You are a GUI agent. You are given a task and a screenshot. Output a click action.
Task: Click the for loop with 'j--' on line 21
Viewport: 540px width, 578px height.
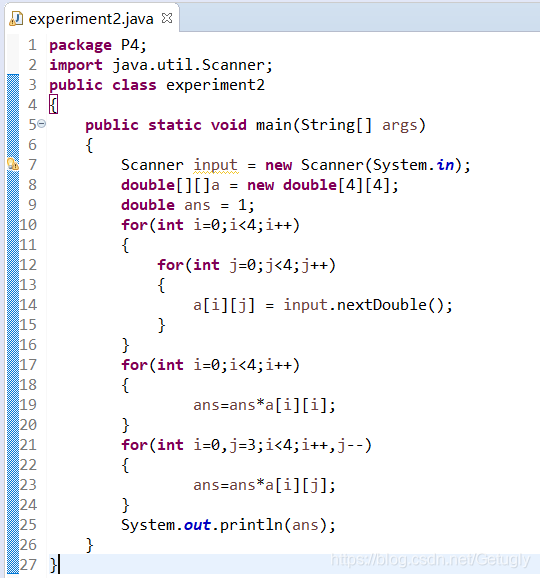click(x=247, y=445)
